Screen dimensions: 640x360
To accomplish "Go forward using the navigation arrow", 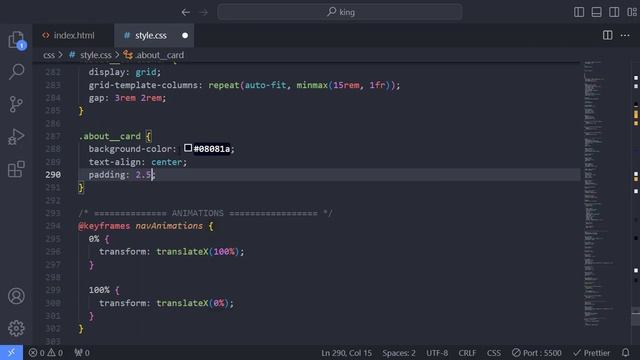I will tap(204, 12).
